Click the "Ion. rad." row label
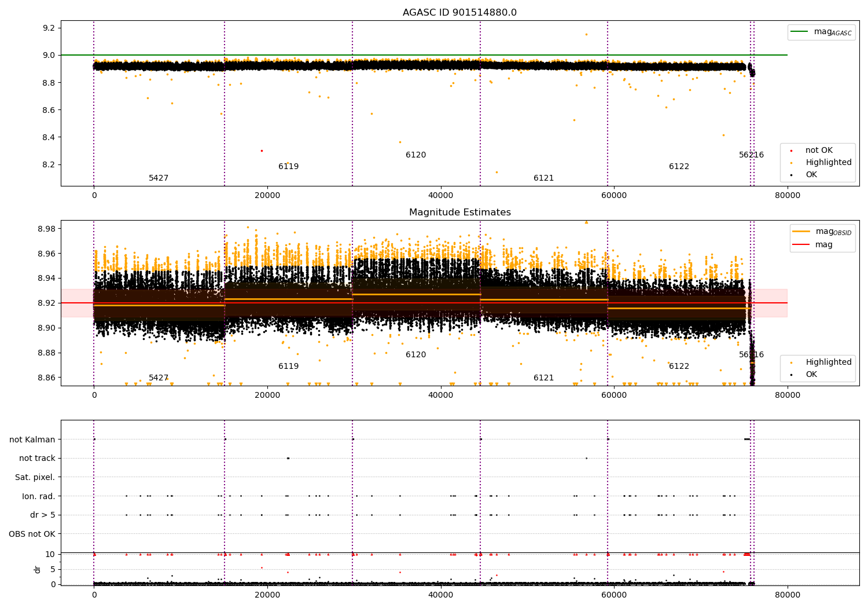Viewport: 868px width, 608px height. [39, 496]
